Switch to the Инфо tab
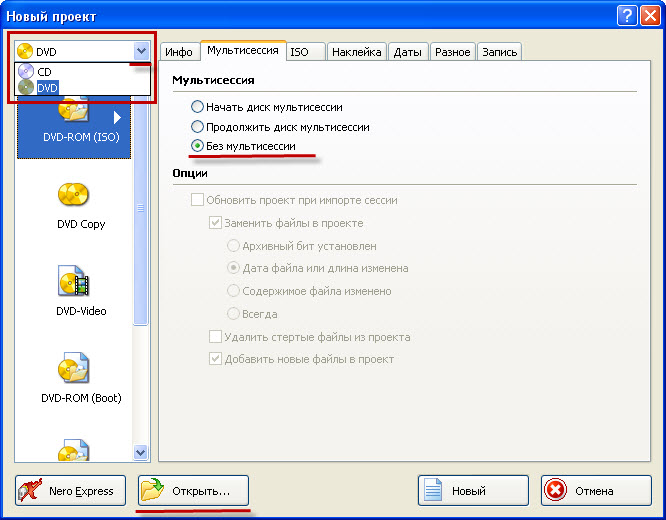 pyautogui.click(x=179, y=52)
